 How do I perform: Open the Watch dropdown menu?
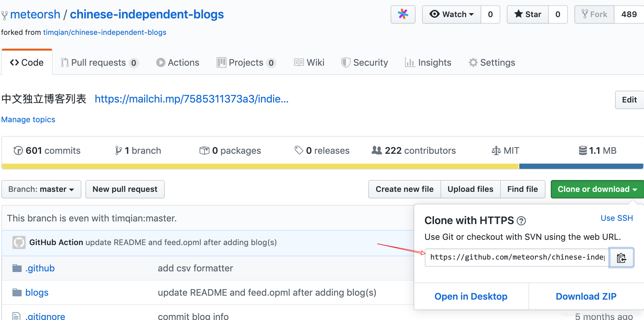pyautogui.click(x=452, y=14)
